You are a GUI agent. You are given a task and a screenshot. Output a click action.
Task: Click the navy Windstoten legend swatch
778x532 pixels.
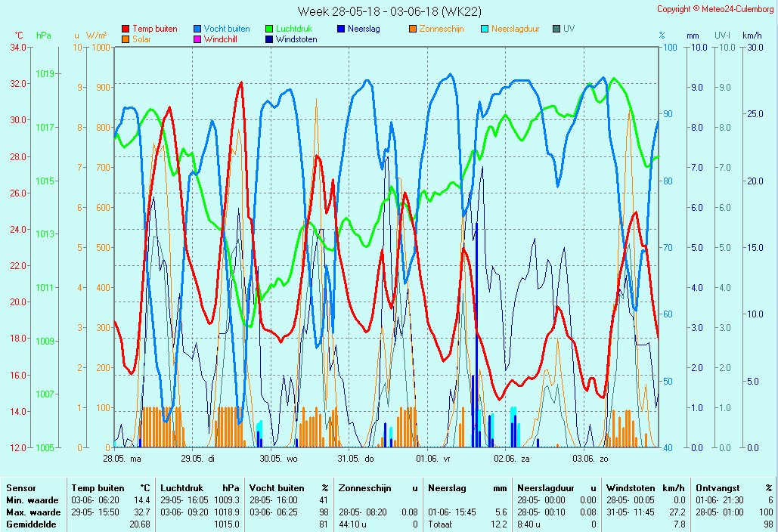point(269,39)
